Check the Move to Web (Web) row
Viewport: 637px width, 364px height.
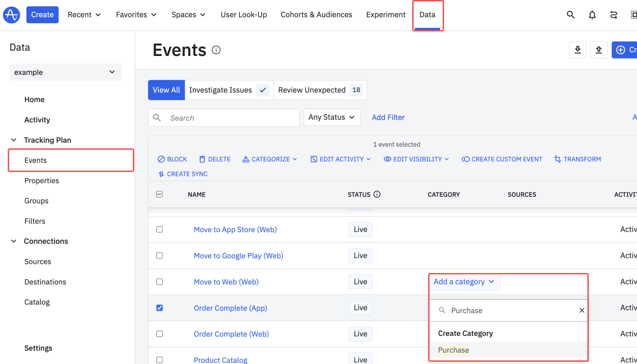pyautogui.click(x=159, y=282)
